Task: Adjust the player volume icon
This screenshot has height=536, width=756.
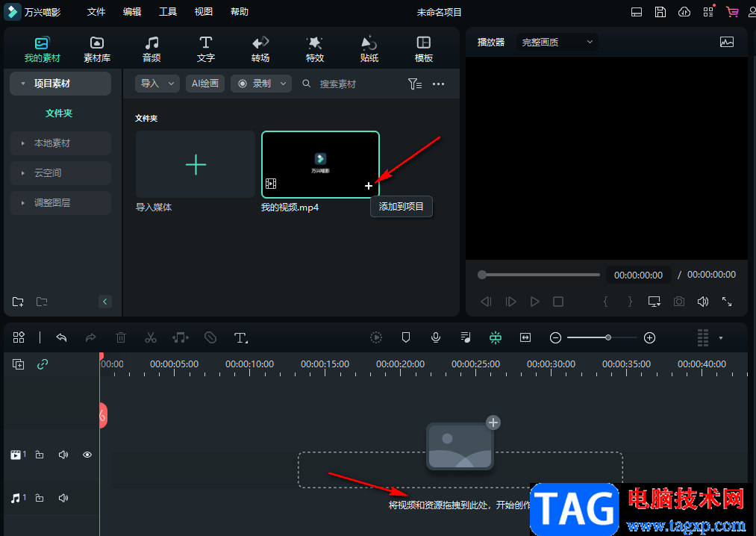Action: (703, 302)
